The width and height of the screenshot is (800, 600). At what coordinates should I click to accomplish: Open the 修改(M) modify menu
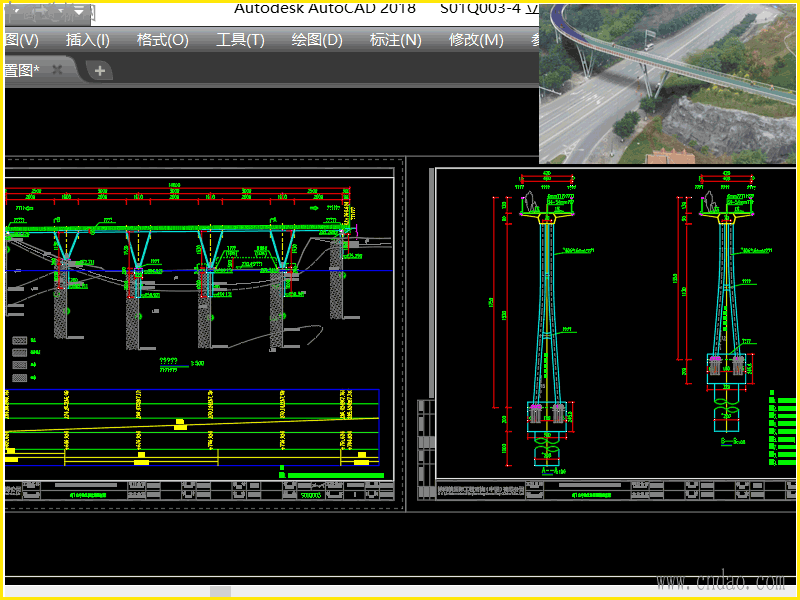476,40
